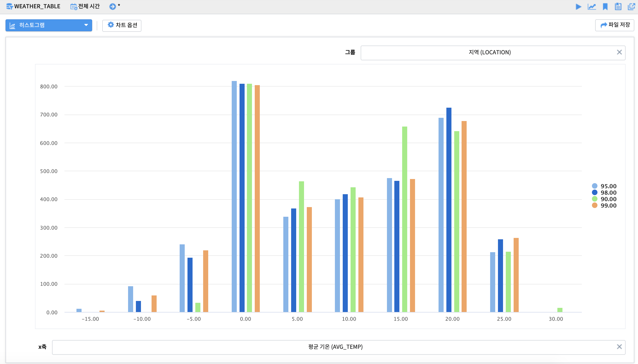Screen dimensions: 638x364
Task: Open the 히스토그램 chart type dropdown
Action: click(x=49, y=25)
